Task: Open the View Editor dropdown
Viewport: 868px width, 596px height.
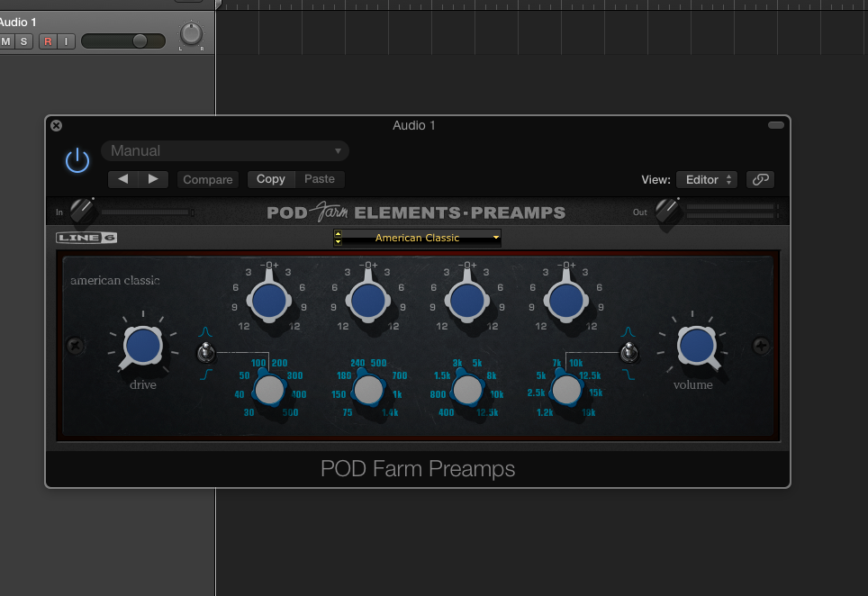Action: pos(707,179)
